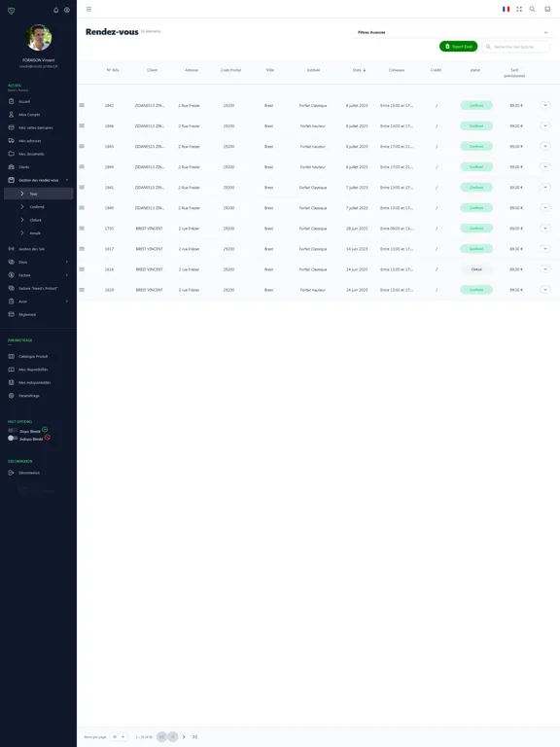Toggle the Indispo Bientôt switch
The width and height of the screenshot is (560, 747).
pos(13,439)
